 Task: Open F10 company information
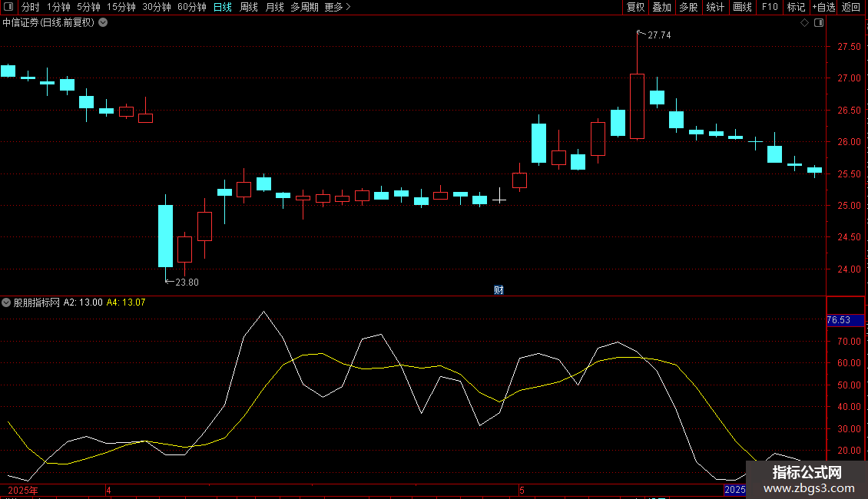coord(770,7)
